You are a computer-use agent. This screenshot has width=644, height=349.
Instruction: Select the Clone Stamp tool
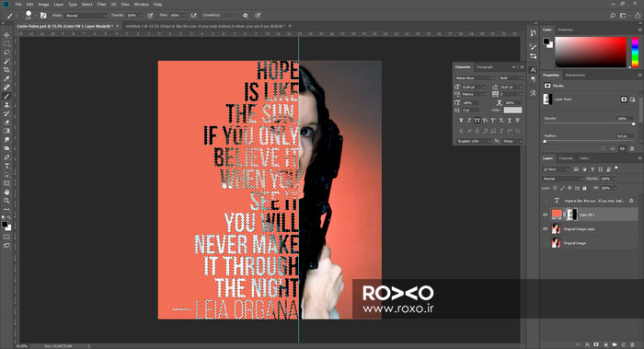coord(6,105)
